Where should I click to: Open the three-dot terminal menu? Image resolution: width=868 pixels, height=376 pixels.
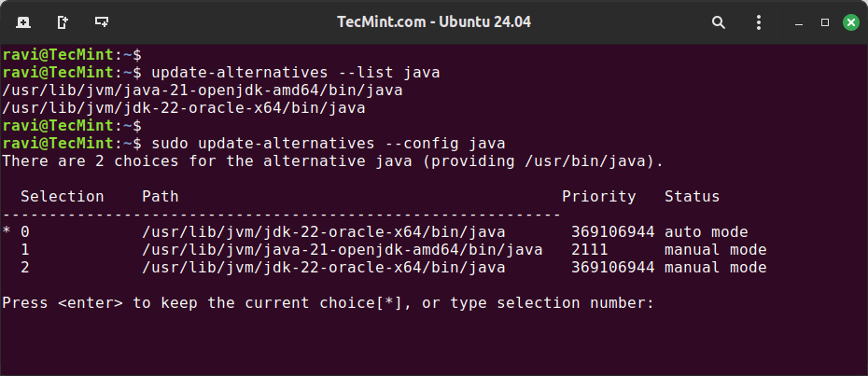point(758,21)
